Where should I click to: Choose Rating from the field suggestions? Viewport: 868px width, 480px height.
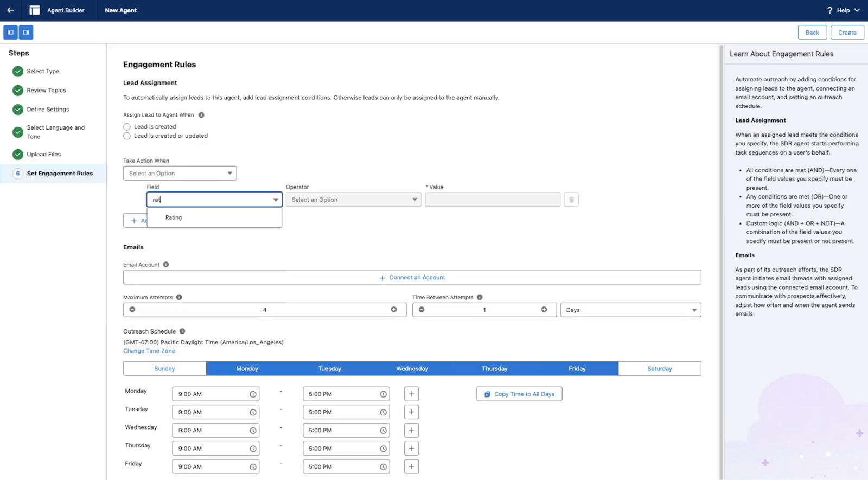(x=174, y=217)
